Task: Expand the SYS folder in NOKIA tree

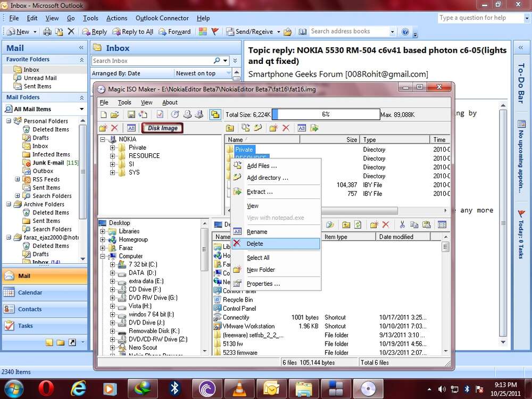Action: pyautogui.click(x=112, y=172)
